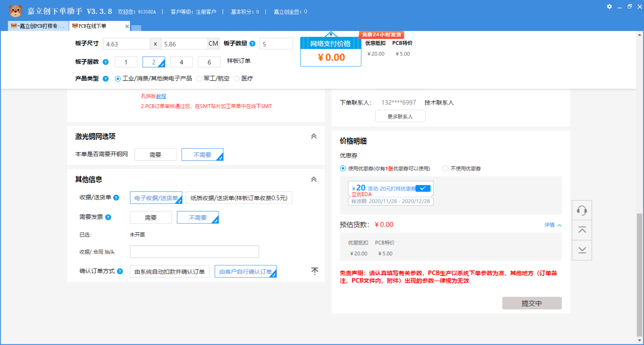
Task: Open blank new tab button
Action: [136, 28]
